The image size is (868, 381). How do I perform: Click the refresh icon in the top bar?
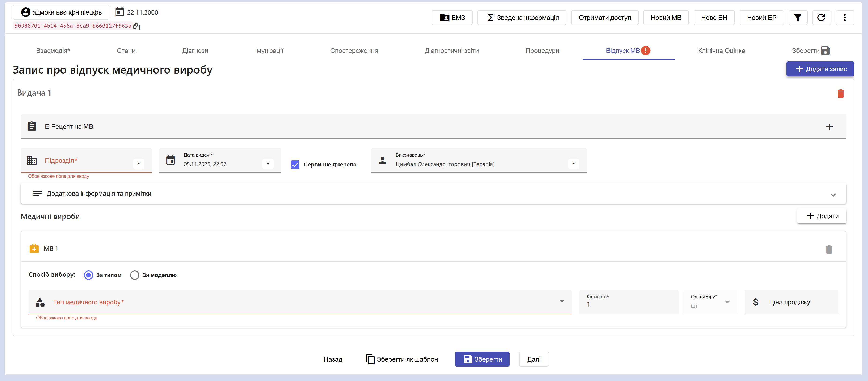[821, 18]
